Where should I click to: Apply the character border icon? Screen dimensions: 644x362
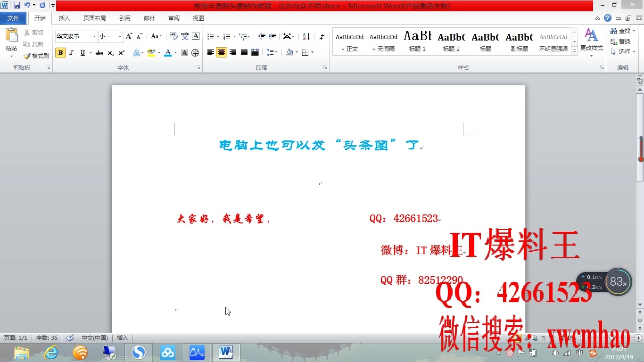[196, 36]
